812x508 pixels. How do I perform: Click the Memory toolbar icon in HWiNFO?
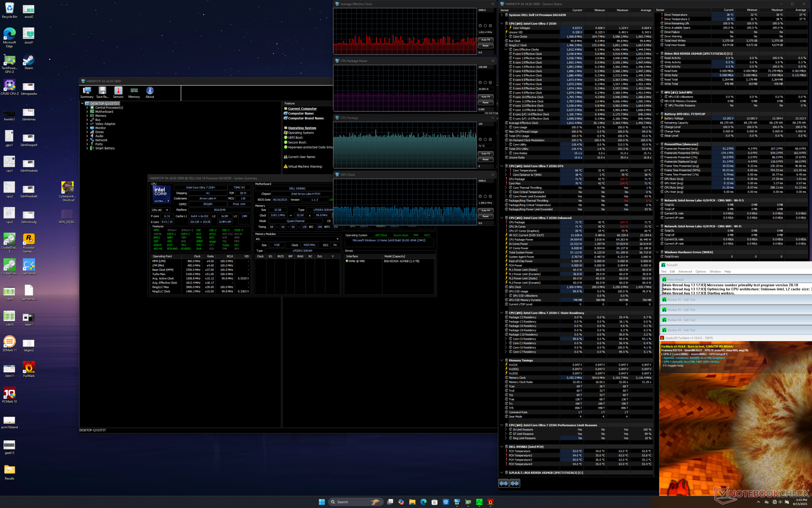pos(134,92)
